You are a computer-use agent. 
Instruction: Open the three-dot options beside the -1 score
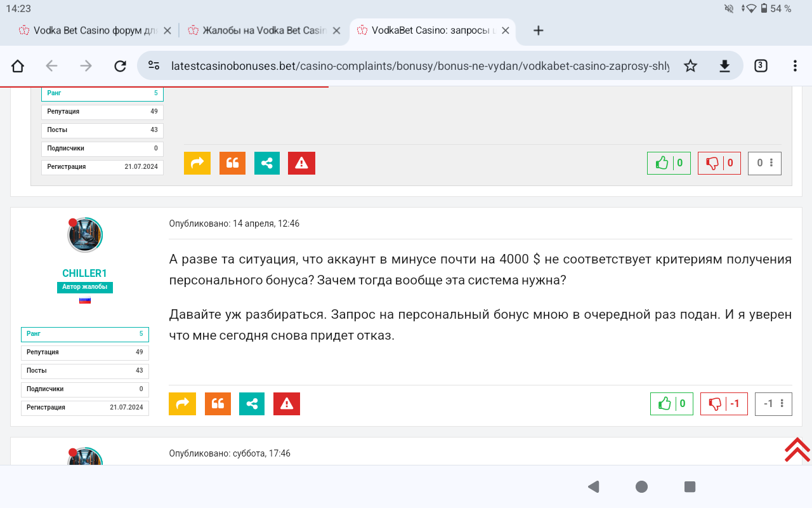pos(782,404)
